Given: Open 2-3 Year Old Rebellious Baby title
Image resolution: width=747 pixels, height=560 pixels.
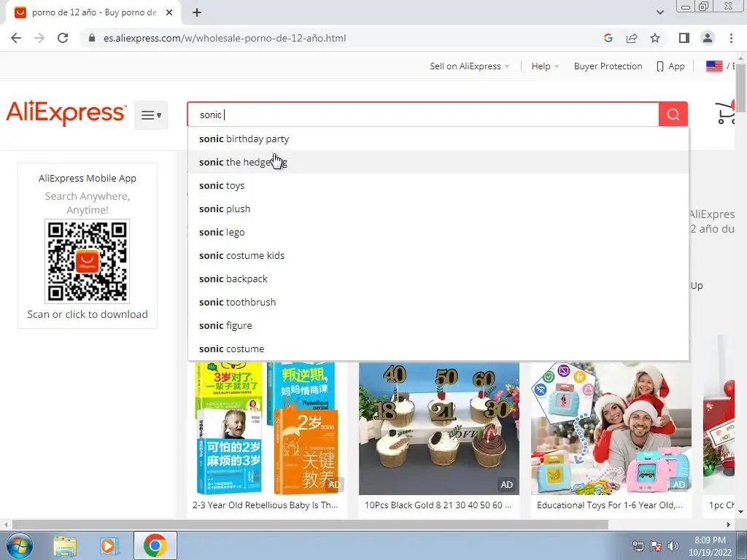Looking at the screenshot, I should point(266,505).
